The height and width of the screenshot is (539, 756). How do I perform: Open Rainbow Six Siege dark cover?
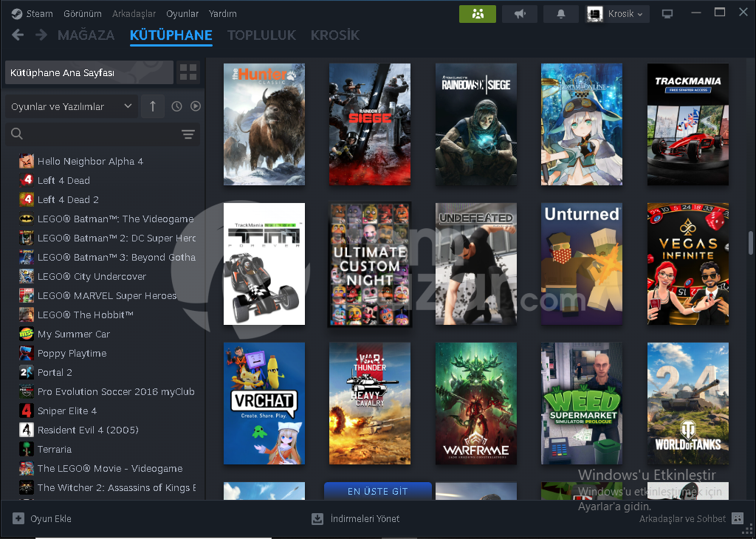pos(476,124)
